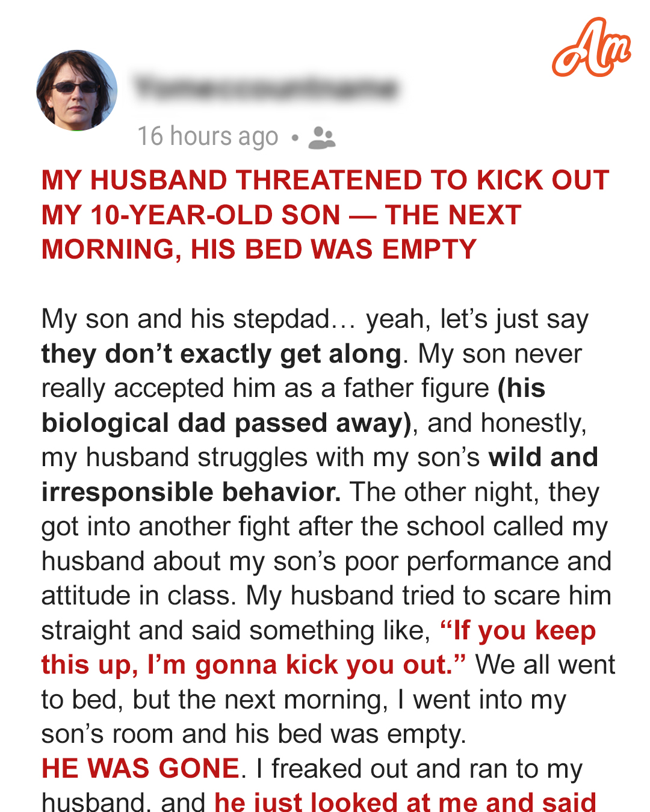The height and width of the screenshot is (812, 650).
Task: Select headline line 'MY HUSBAND THREATENED TO KICK OUT'
Action: [325, 180]
